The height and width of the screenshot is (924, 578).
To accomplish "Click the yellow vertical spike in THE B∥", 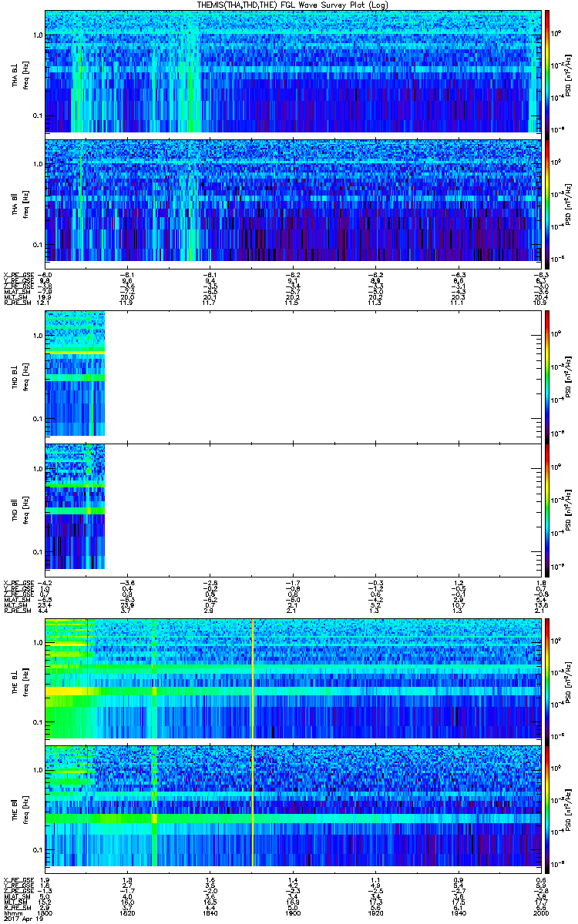I will [253, 806].
